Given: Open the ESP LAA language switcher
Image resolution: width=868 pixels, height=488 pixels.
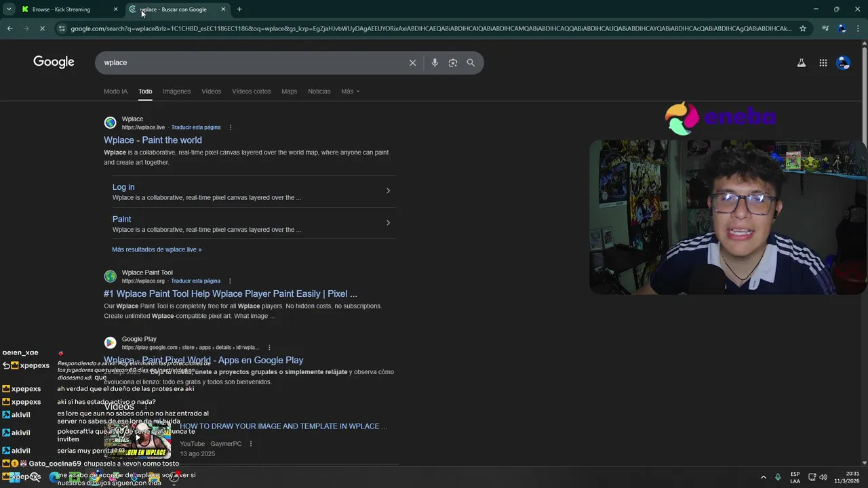Looking at the screenshot, I should click(795, 477).
